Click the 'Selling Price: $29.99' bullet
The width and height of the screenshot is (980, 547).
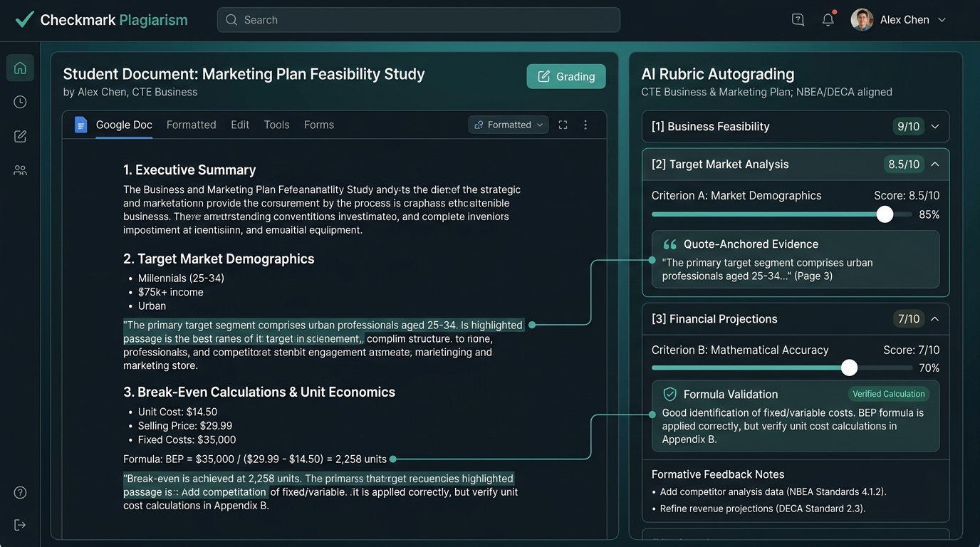[x=185, y=426]
